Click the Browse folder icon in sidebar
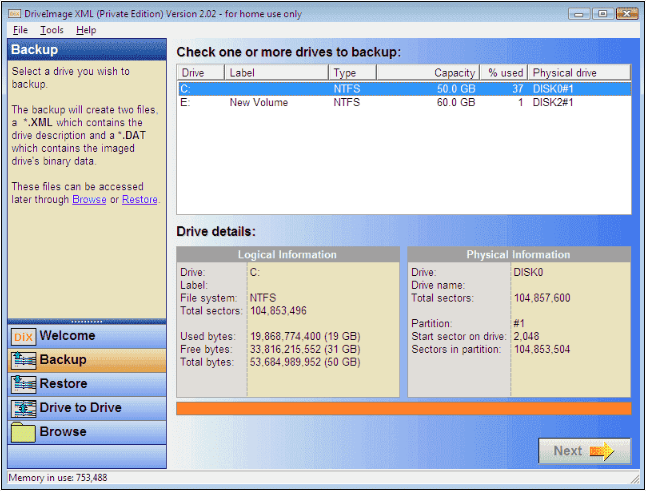646x491 pixels. tap(23, 432)
